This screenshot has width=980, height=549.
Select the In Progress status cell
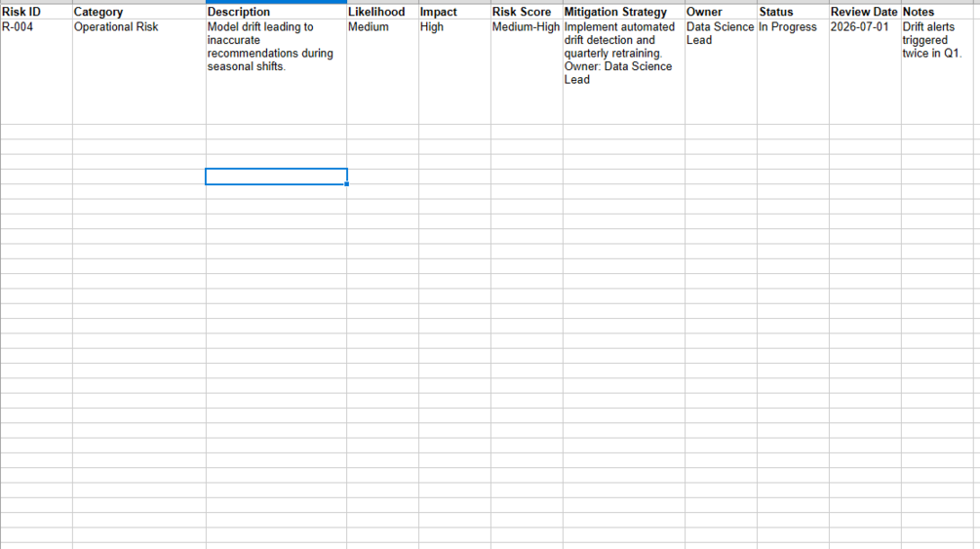tap(793, 72)
